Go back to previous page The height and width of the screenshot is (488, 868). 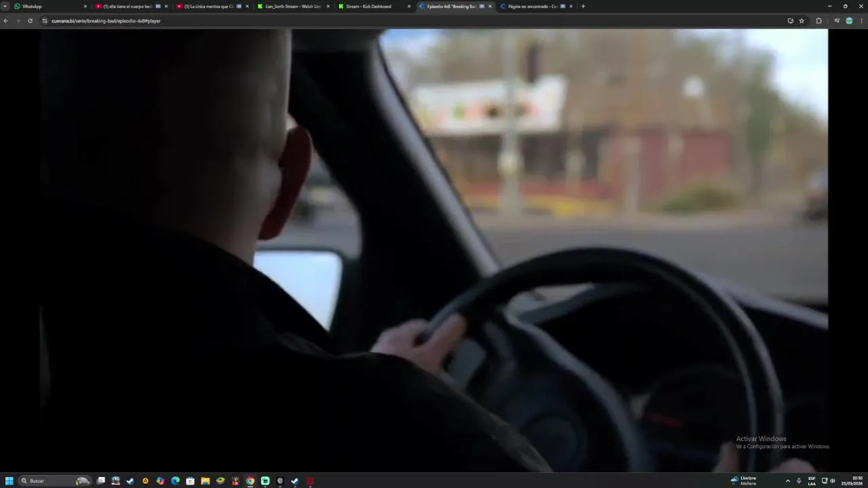pos(6,21)
